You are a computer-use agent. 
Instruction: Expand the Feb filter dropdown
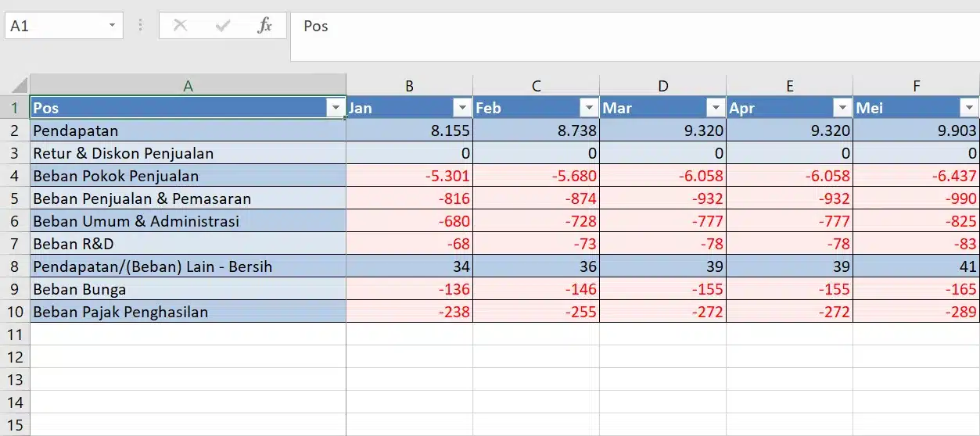click(x=589, y=108)
